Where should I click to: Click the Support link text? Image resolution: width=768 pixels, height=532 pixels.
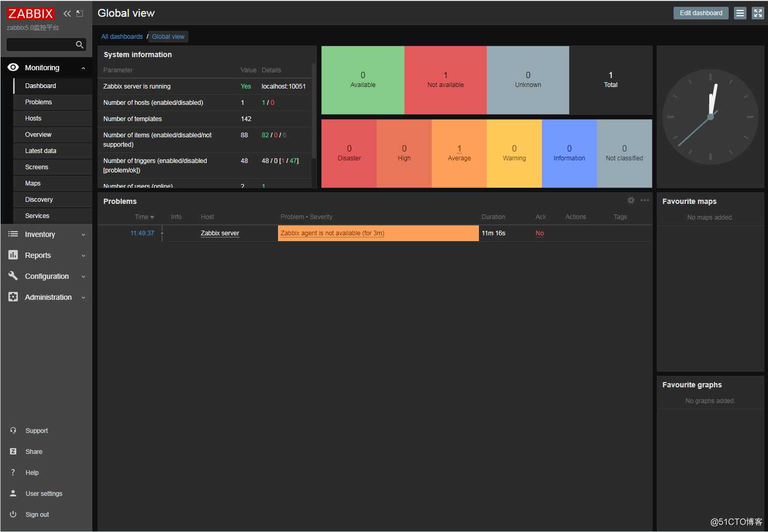point(37,431)
